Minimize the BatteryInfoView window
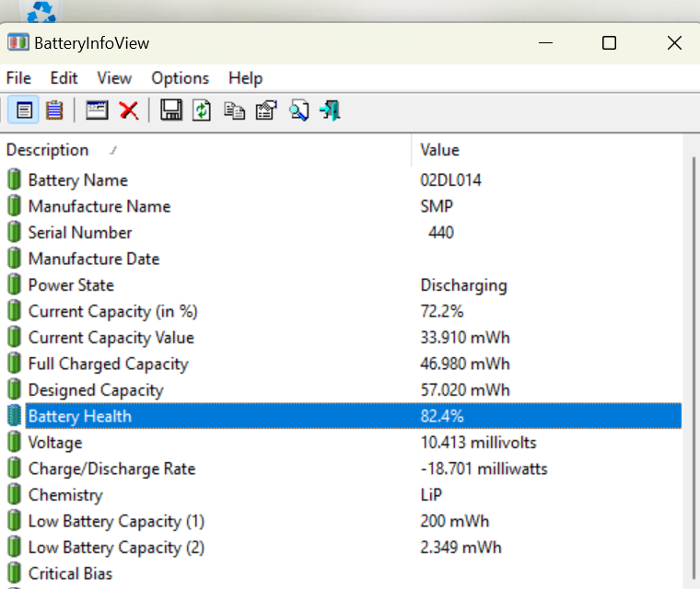The height and width of the screenshot is (589, 700). tap(545, 43)
